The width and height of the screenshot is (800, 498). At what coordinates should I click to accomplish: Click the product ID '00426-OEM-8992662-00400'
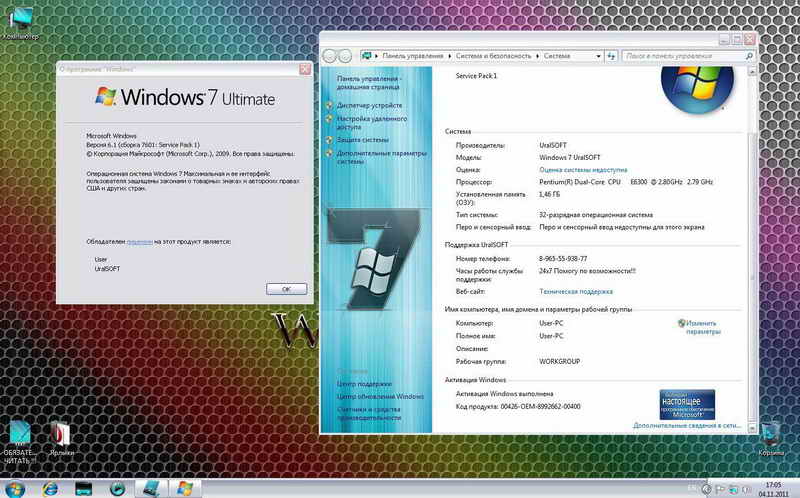pos(540,407)
